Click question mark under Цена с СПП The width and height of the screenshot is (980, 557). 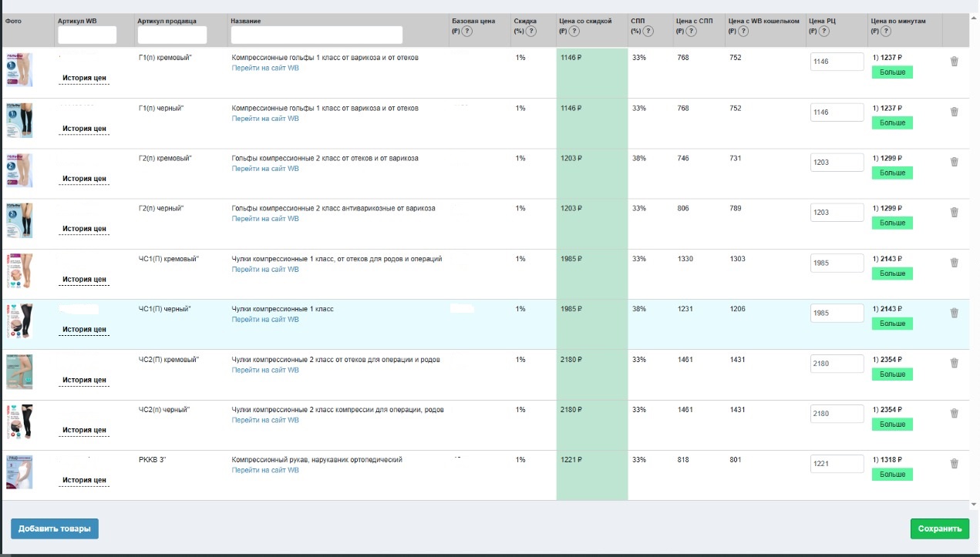click(x=692, y=32)
